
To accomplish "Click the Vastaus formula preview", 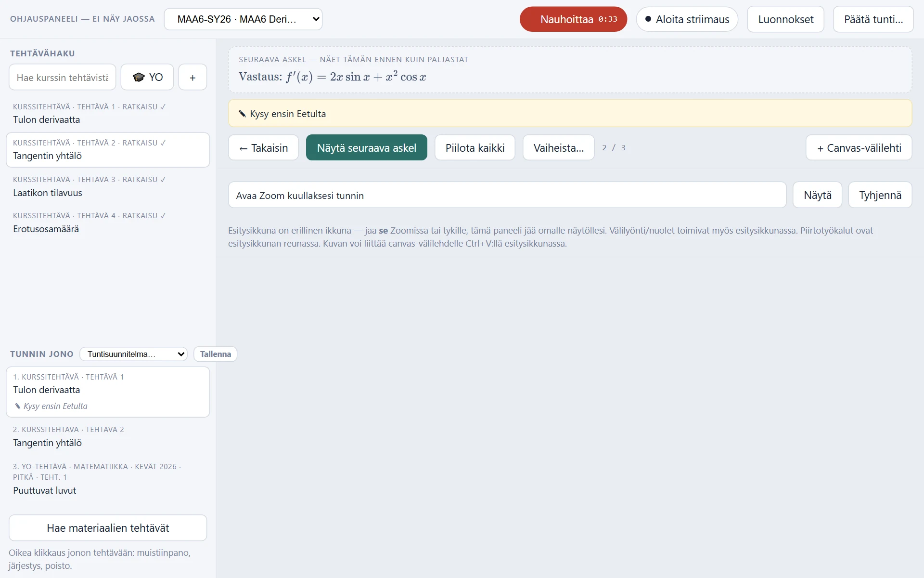I will coord(332,77).
